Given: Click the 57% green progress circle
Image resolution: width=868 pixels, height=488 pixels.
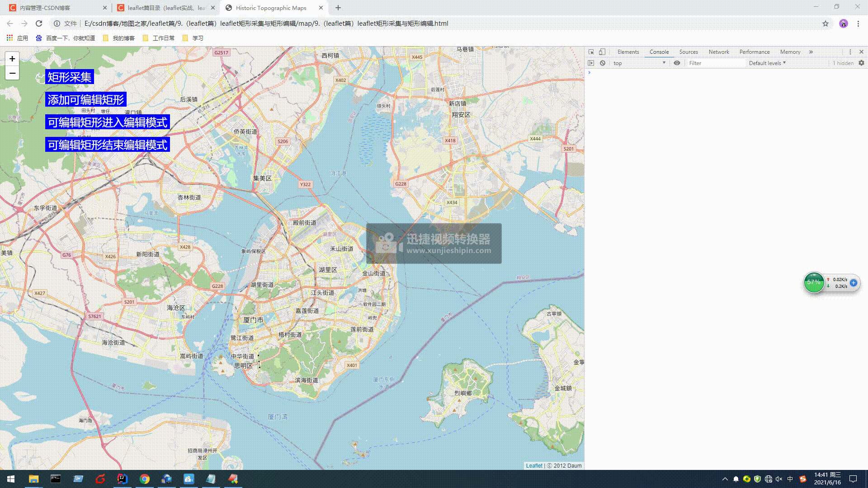Looking at the screenshot, I should pyautogui.click(x=814, y=283).
